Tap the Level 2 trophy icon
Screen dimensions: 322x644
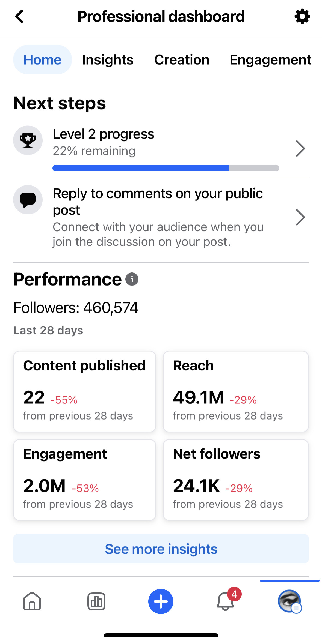[x=28, y=140]
